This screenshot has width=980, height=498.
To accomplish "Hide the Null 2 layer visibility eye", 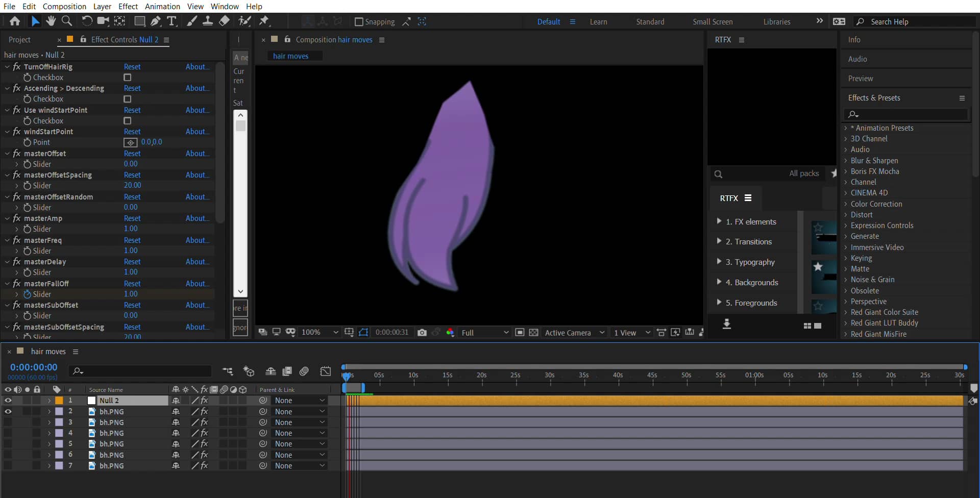I will (8, 401).
